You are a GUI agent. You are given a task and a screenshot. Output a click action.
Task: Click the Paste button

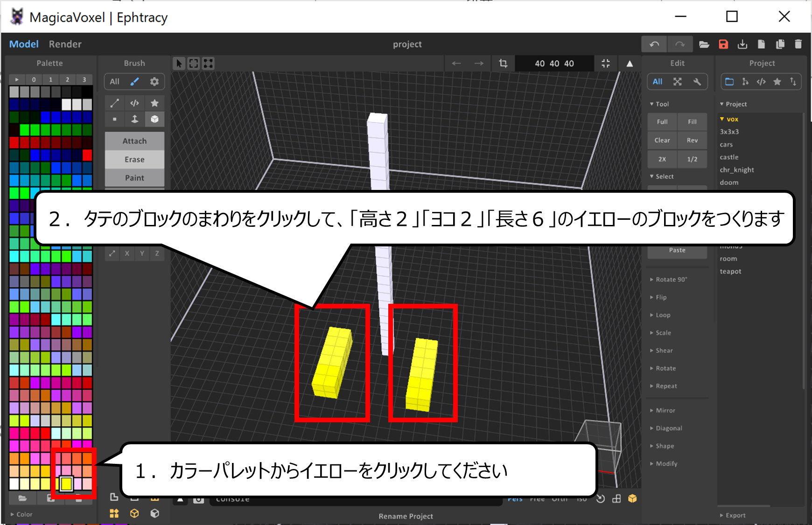(677, 251)
